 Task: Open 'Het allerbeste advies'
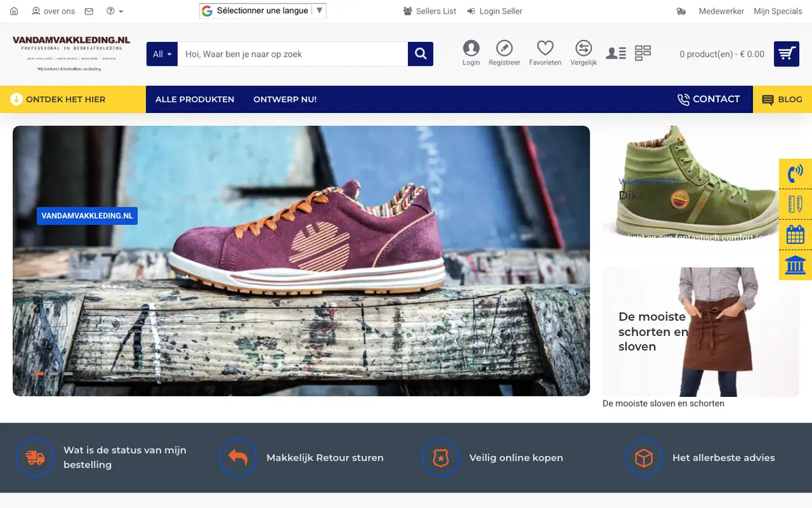[x=723, y=458]
